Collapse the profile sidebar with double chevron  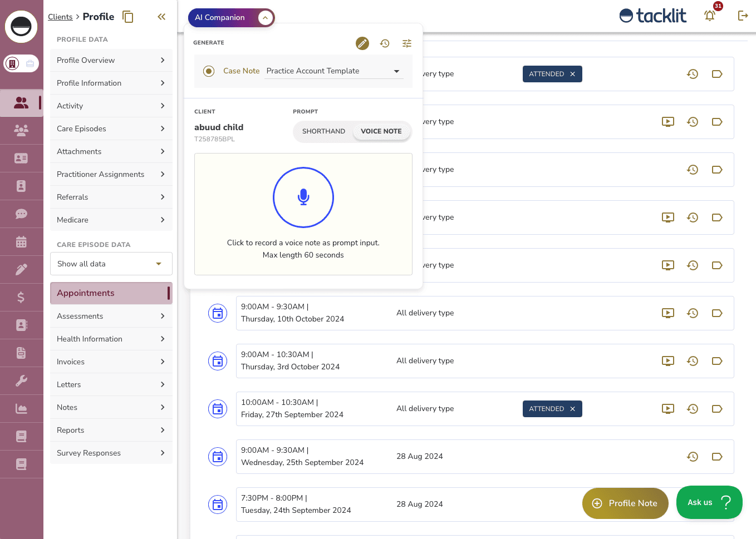pos(161,17)
